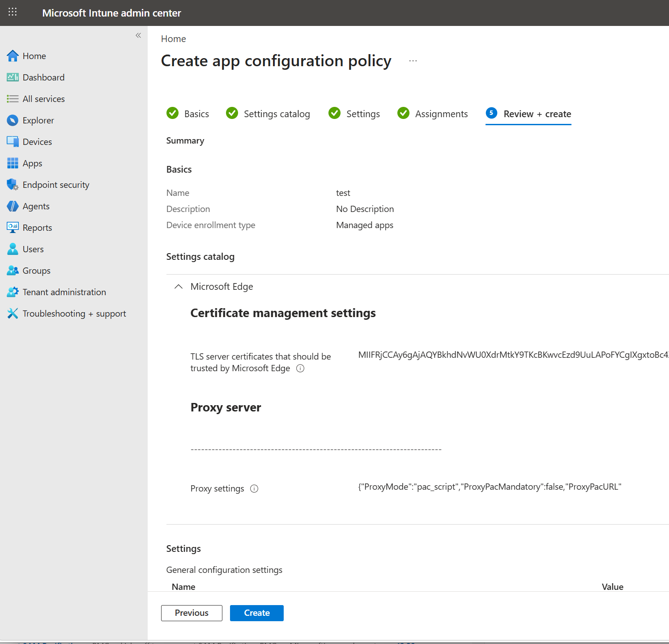Click the TLS certificate value starting MIIFRjCCAy6g

513,355
